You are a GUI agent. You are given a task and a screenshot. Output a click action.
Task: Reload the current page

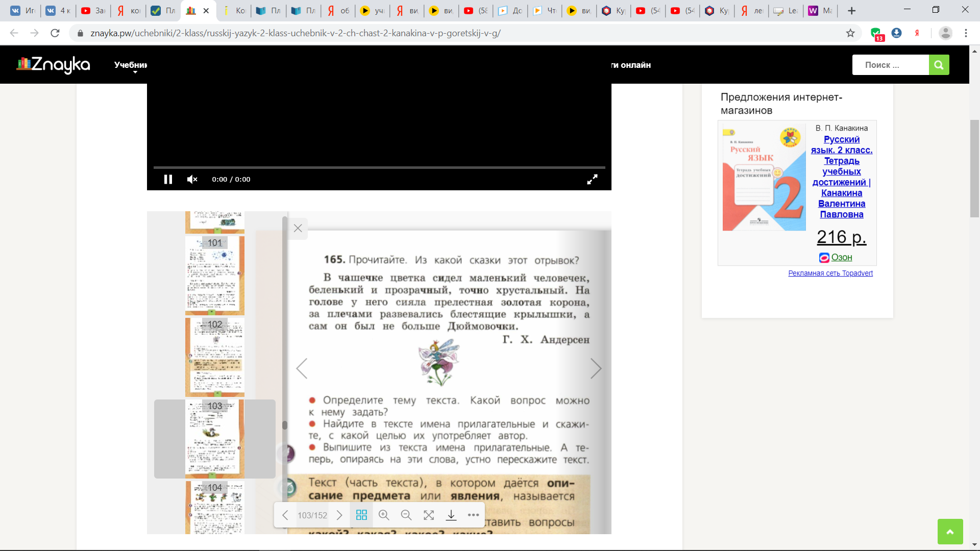pyautogui.click(x=55, y=33)
